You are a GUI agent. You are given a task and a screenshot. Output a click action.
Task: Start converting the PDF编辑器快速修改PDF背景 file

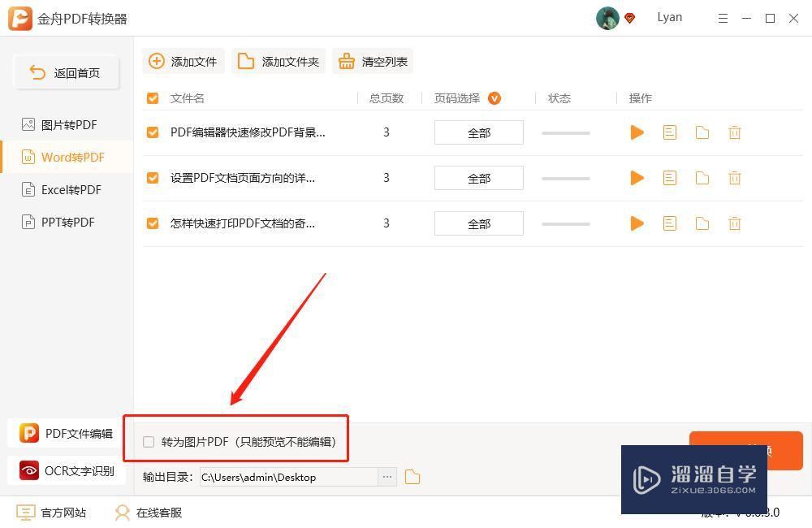point(637,132)
